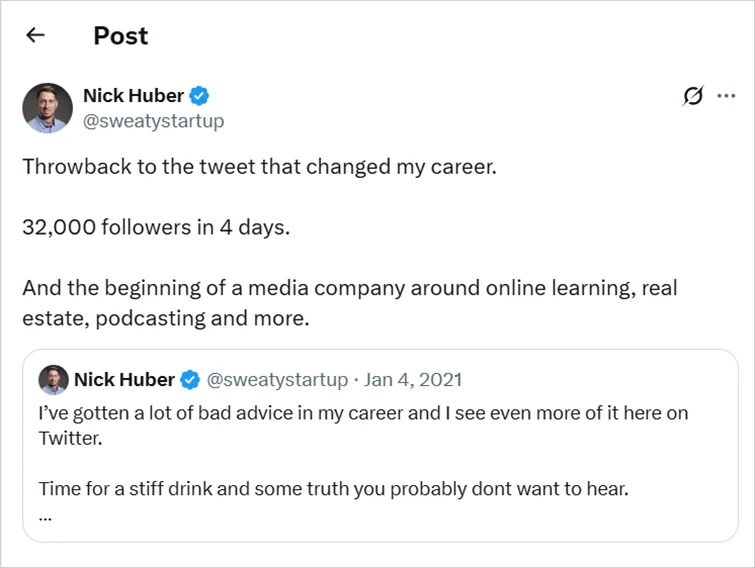Click Nick Huber's large profile avatar
This screenshot has height=568, width=755.
click(47, 108)
